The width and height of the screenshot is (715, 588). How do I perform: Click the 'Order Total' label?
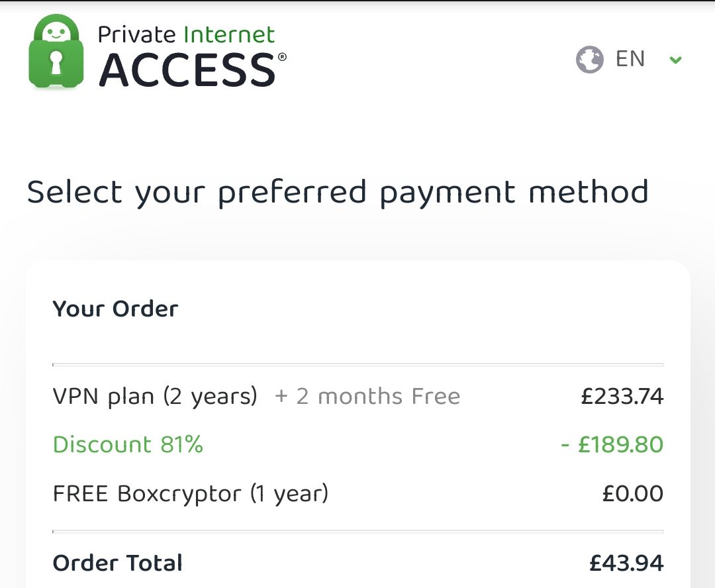[117, 563]
